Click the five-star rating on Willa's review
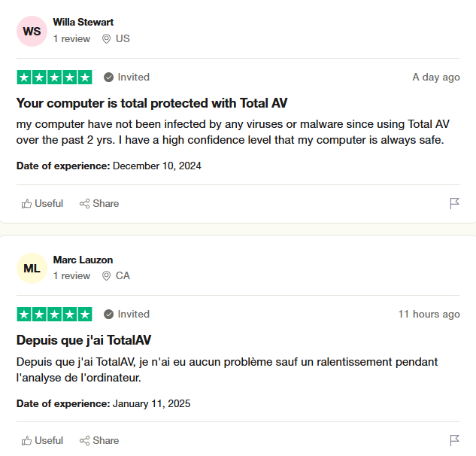Viewport: 476px width, 456px height. (x=54, y=78)
